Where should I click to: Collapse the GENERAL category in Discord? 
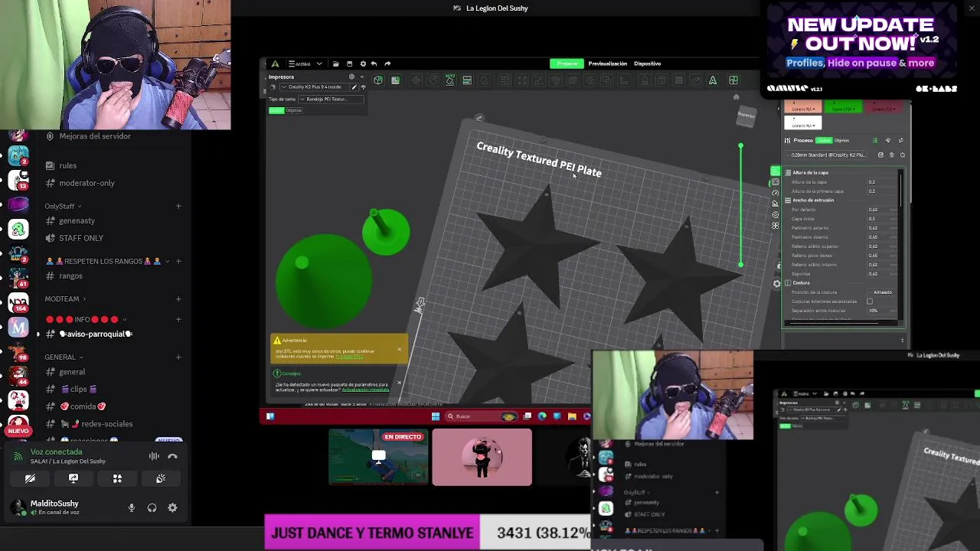(x=64, y=357)
